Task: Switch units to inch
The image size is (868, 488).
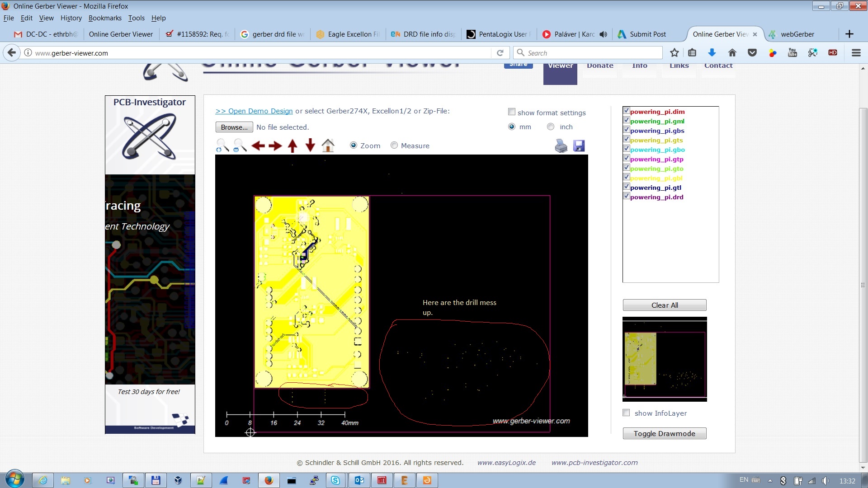Action: (x=551, y=127)
